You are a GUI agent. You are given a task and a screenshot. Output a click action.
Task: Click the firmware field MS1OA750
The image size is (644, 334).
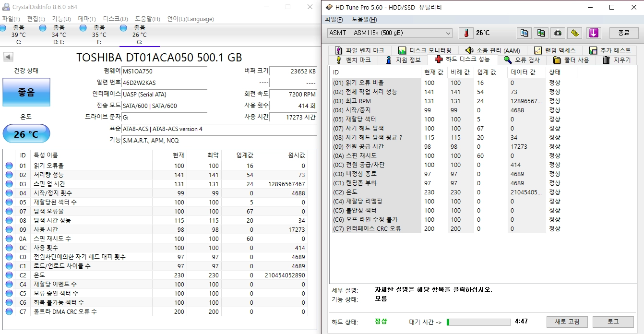point(164,71)
